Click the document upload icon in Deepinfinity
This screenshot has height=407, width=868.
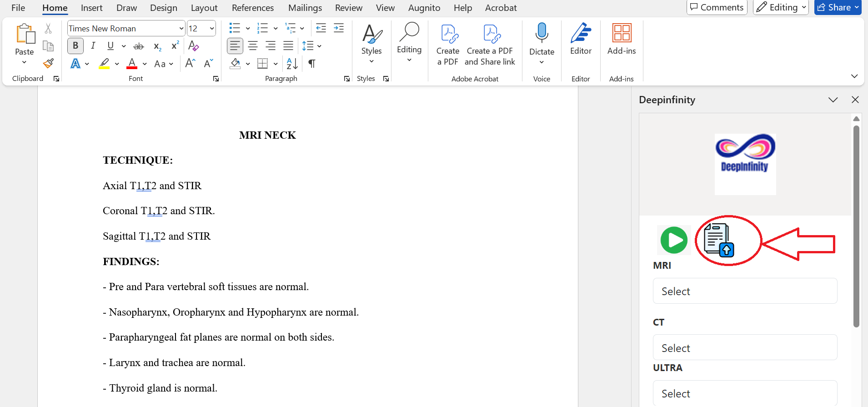[x=719, y=240]
